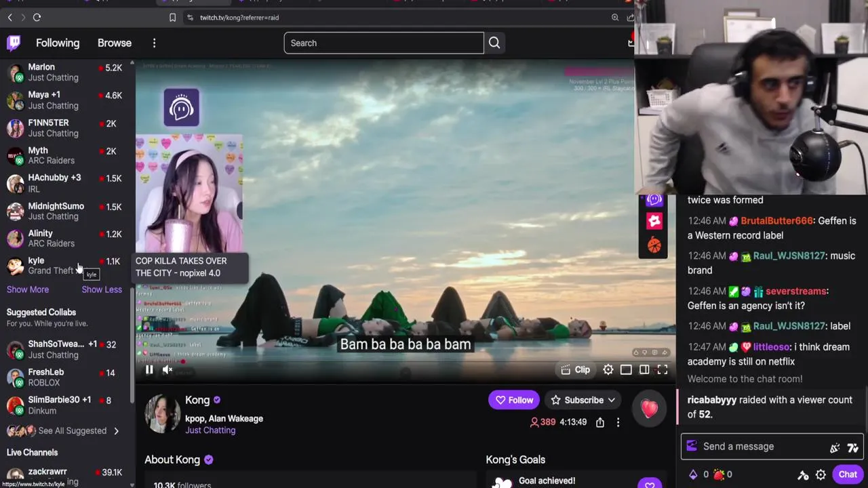Click the channel points diamond icon
The image size is (868, 488).
click(692, 474)
